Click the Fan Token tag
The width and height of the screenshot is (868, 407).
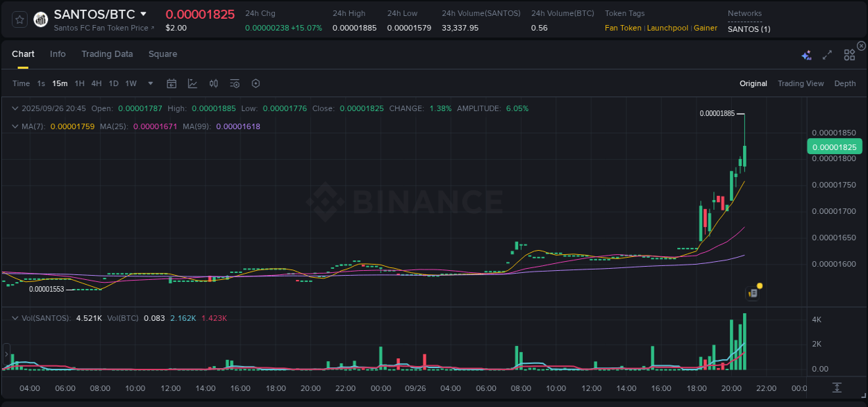623,28
